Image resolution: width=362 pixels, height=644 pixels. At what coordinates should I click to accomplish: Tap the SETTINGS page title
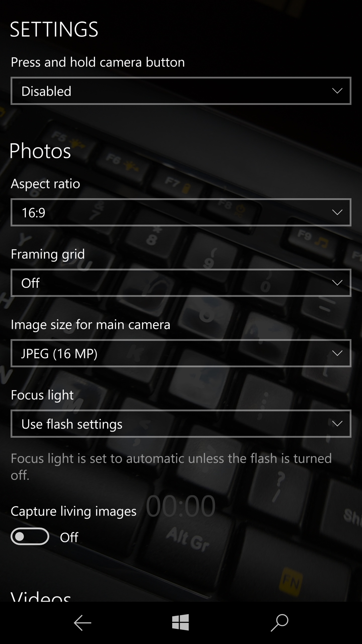point(54,29)
